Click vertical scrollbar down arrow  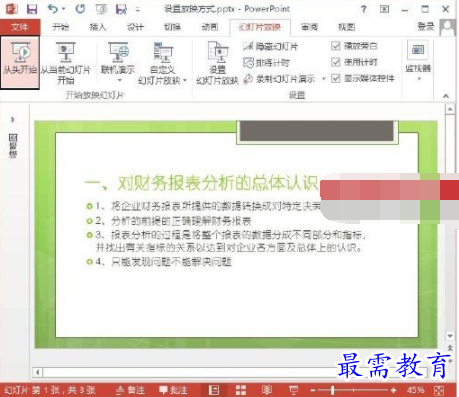(450, 336)
